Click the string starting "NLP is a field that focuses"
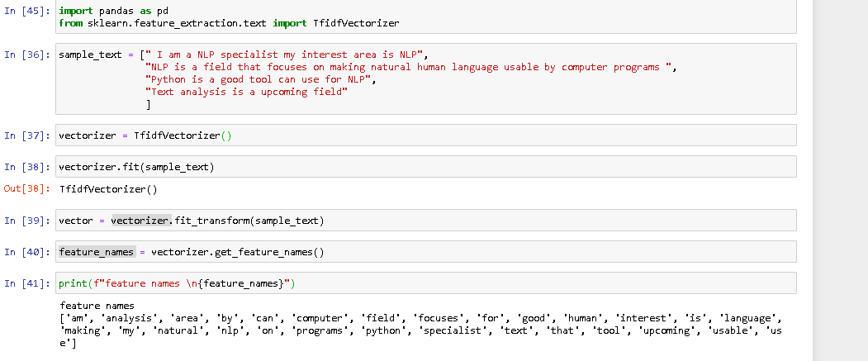 pos(408,67)
